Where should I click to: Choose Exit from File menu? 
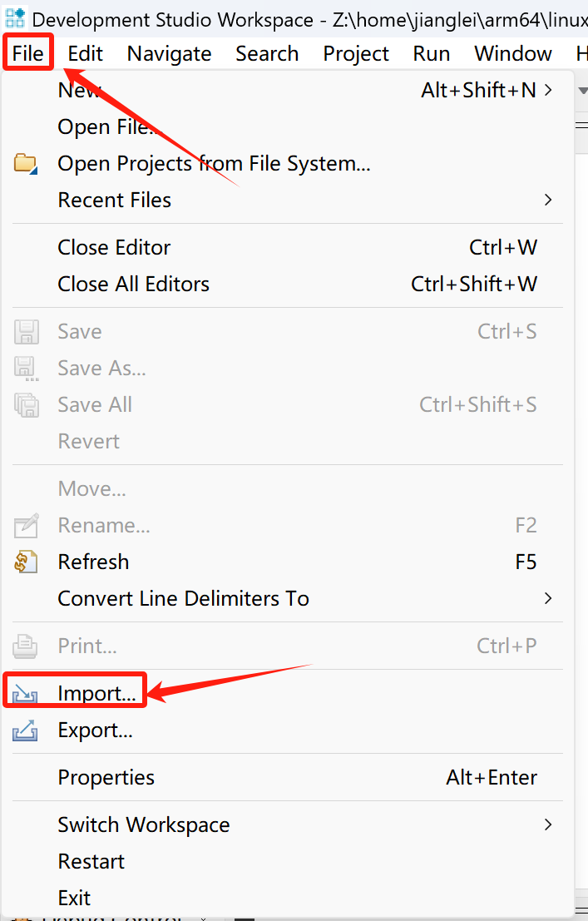pos(74,898)
